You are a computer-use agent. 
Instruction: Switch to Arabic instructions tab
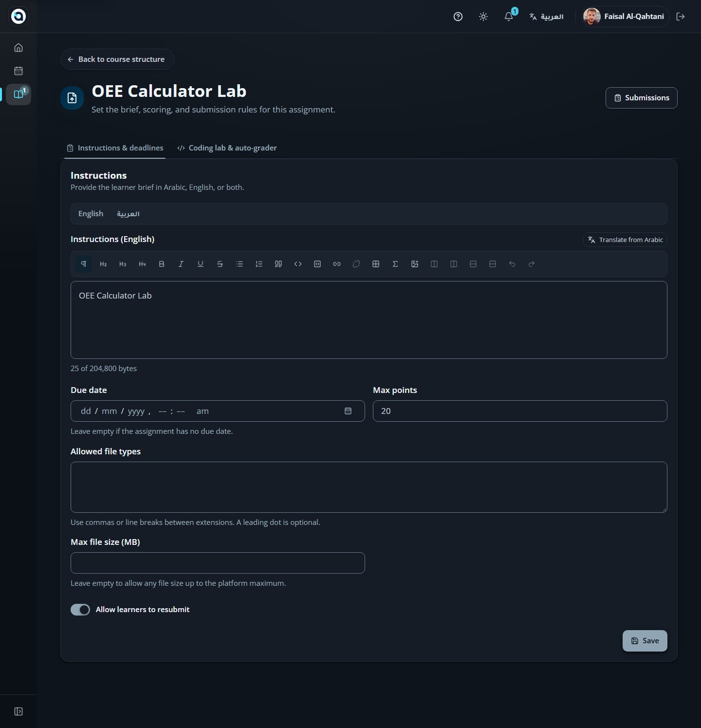point(128,214)
